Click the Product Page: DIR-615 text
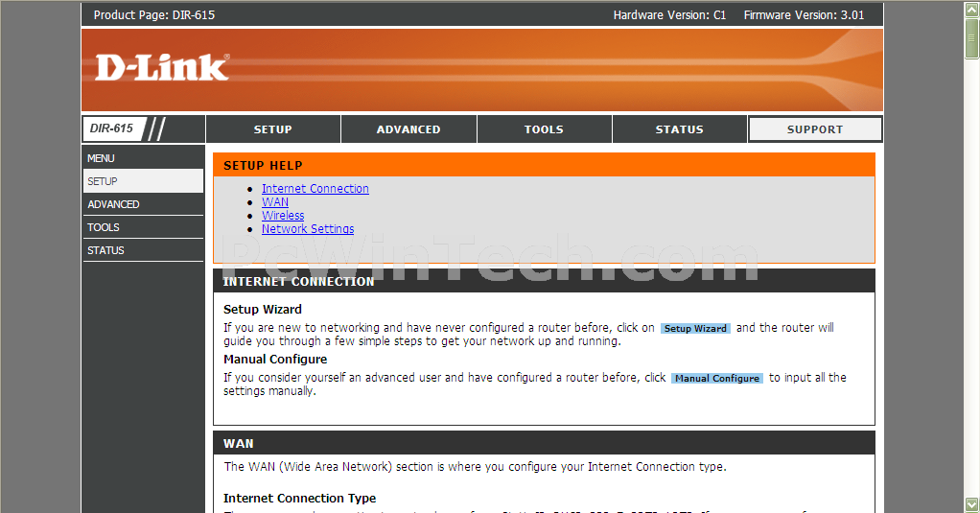Screen dimensions: 980x513 point(154,15)
